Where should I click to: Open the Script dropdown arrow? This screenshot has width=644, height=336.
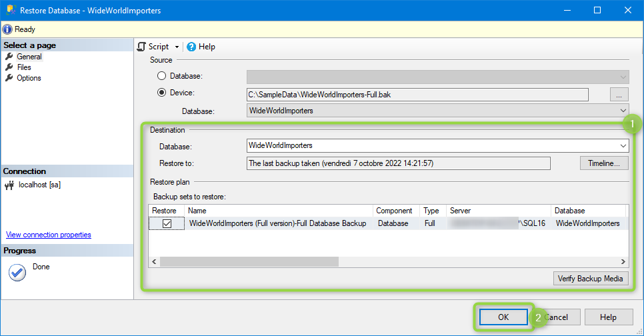pyautogui.click(x=177, y=47)
